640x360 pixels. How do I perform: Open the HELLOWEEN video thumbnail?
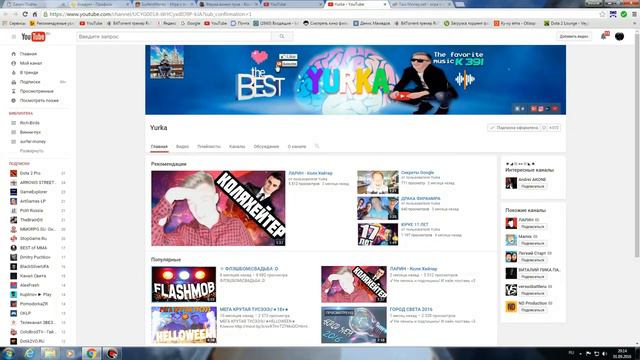tap(184, 325)
